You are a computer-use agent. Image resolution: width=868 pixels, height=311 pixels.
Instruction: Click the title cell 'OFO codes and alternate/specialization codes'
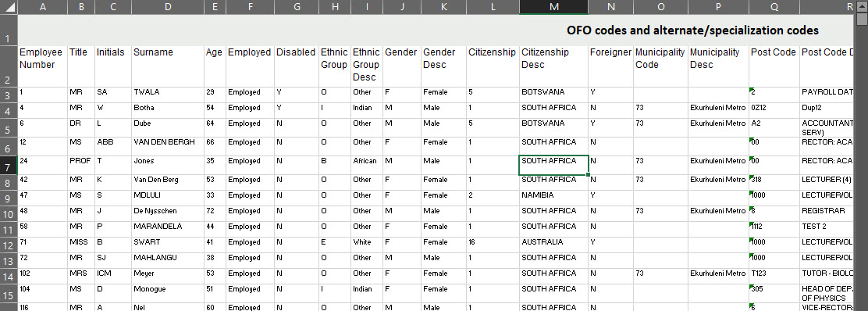pyautogui.click(x=692, y=30)
